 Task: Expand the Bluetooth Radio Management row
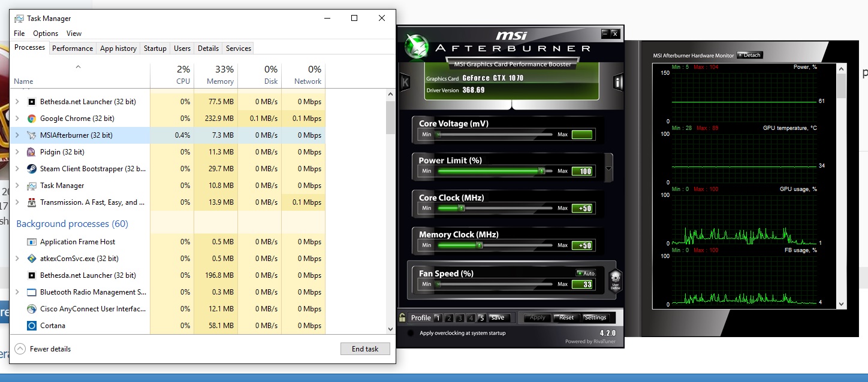(x=17, y=292)
